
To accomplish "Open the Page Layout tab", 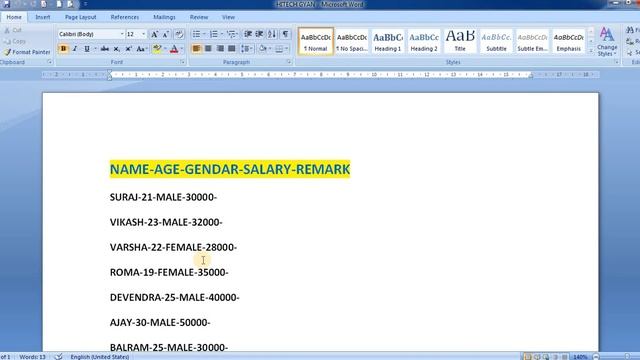I will pos(80,17).
